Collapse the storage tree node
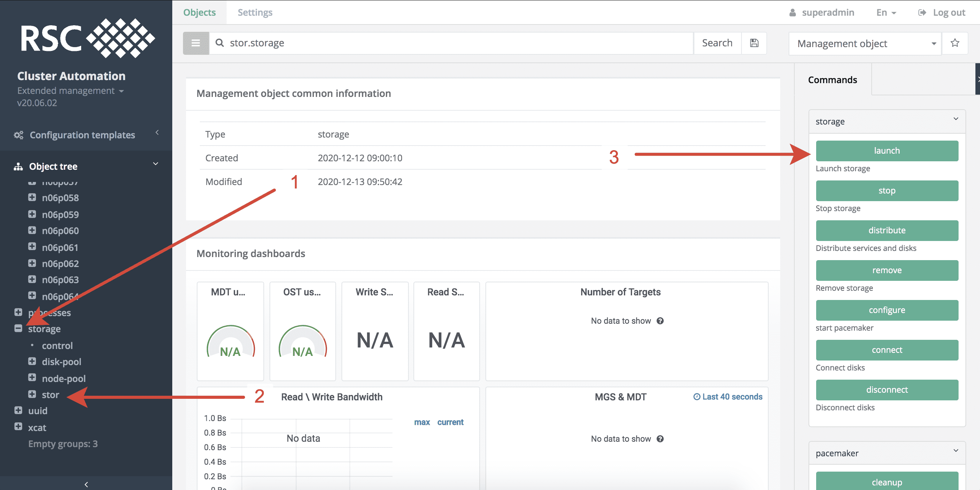 pyautogui.click(x=18, y=328)
